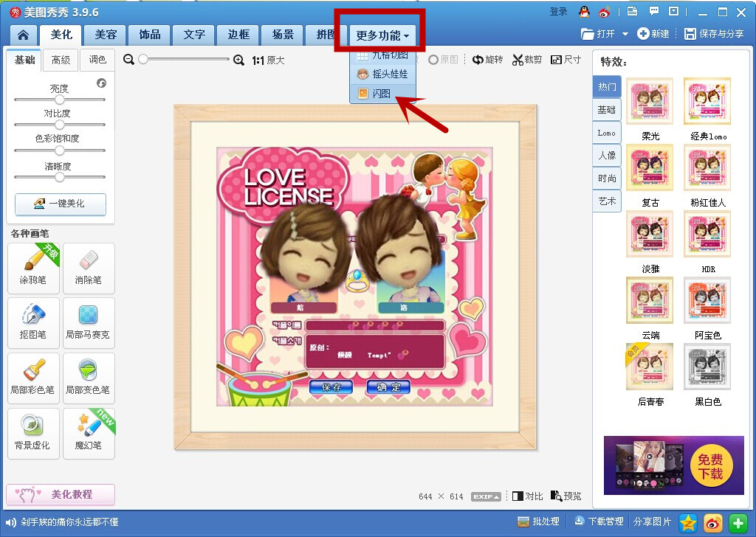Apply the 经典lomo effect thumbnail
The image size is (756, 537).
[x=707, y=102]
